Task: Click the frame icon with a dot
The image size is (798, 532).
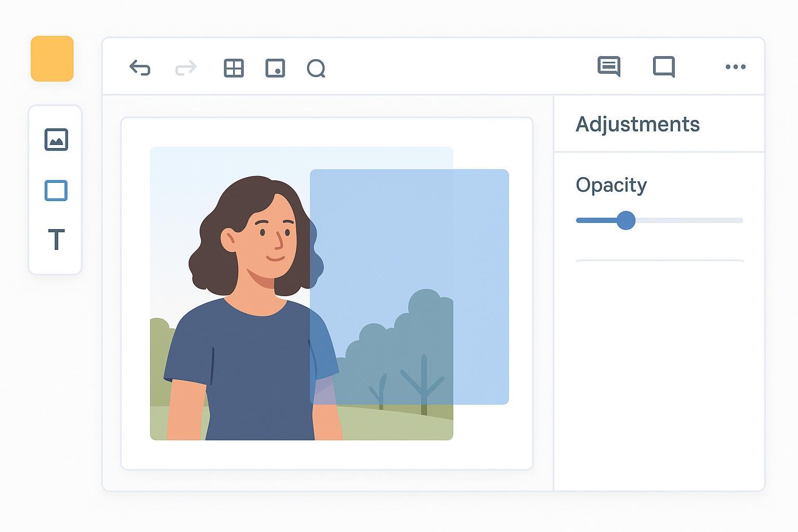Action: pyautogui.click(x=275, y=68)
